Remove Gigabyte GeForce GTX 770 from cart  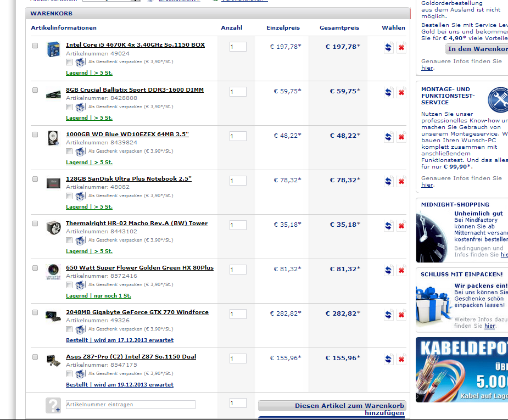coord(401,315)
